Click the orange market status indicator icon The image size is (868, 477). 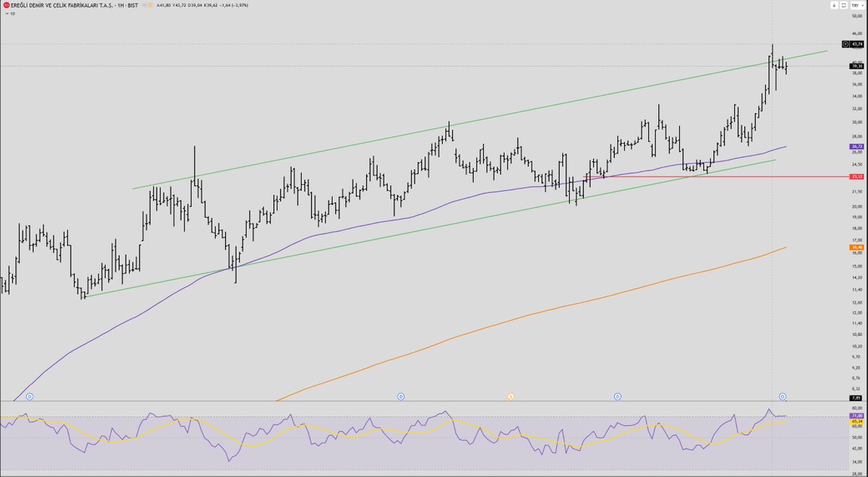pyautogui.click(x=150, y=5)
